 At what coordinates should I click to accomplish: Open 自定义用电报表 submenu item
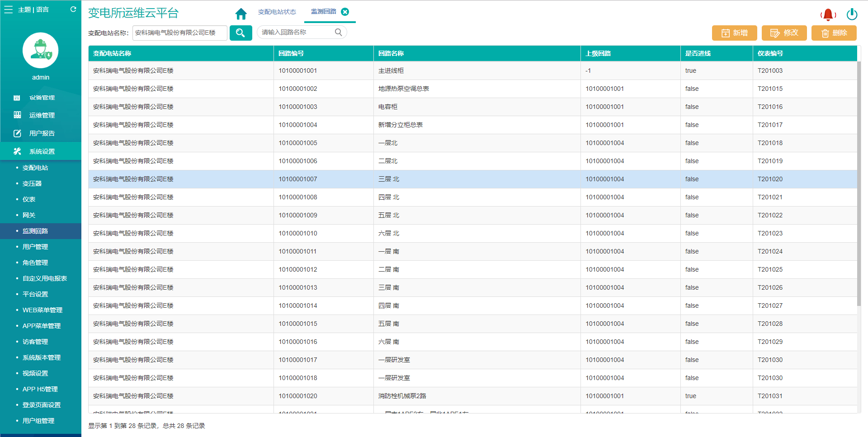(45, 278)
